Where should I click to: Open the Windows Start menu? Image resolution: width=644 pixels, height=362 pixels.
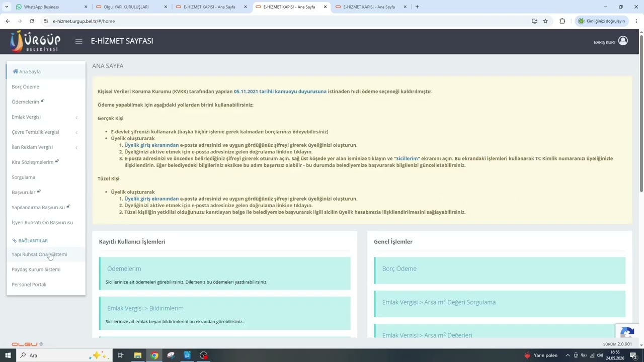point(8,355)
